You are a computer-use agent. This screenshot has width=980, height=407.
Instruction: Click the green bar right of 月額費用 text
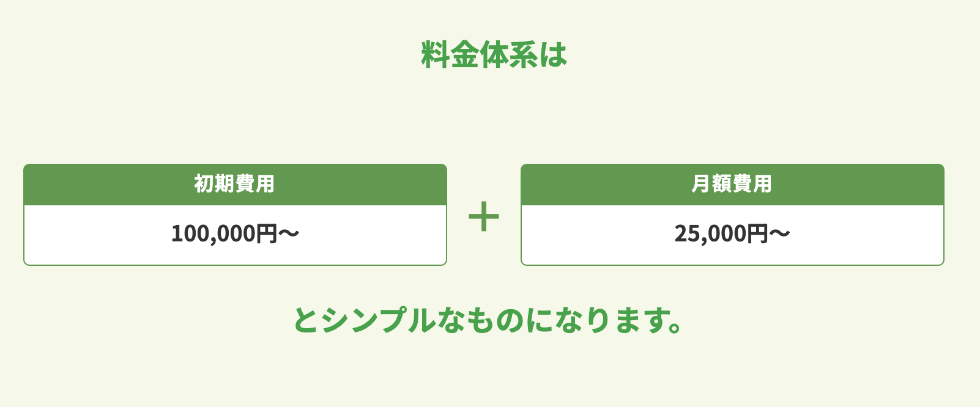[x=858, y=185]
